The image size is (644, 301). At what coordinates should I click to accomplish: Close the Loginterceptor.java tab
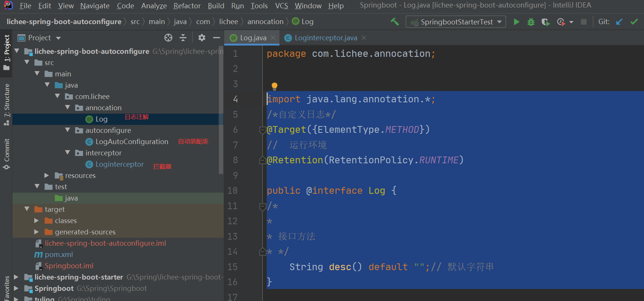[x=364, y=38]
